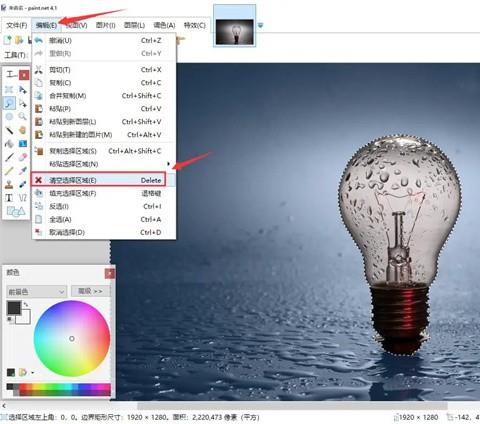Select the Eraser tool

pyautogui.click(x=22, y=157)
